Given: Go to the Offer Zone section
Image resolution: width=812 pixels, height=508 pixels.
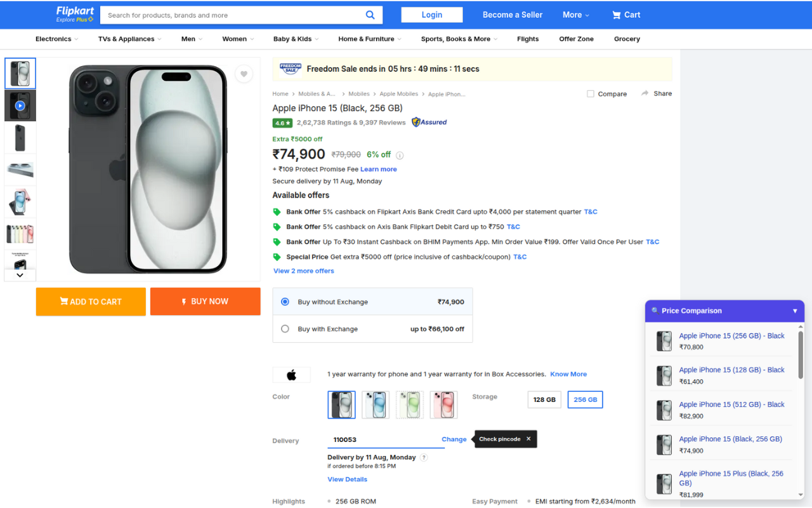Looking at the screenshot, I should click(x=576, y=39).
